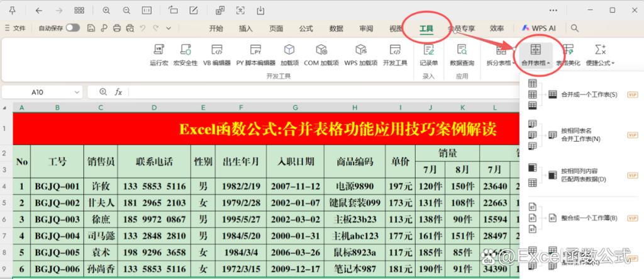
Task: Open 宏安全性 settings
Action: click(x=186, y=55)
